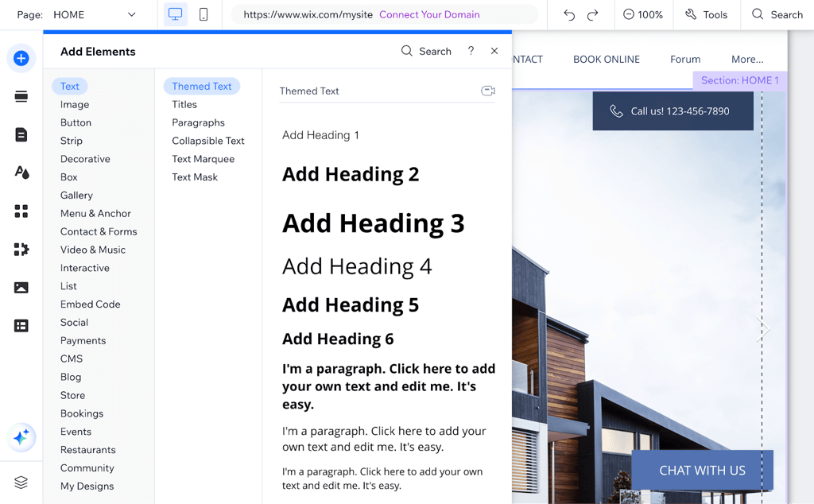Select the Bookings category
The width and height of the screenshot is (814, 504).
click(82, 413)
